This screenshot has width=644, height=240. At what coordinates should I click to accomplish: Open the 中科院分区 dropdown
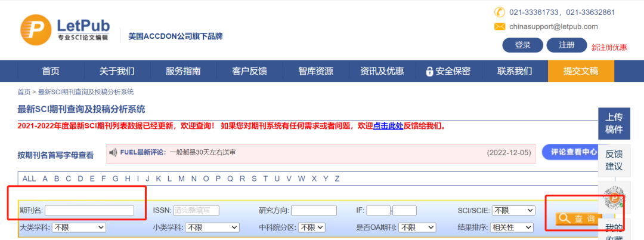(x=312, y=227)
